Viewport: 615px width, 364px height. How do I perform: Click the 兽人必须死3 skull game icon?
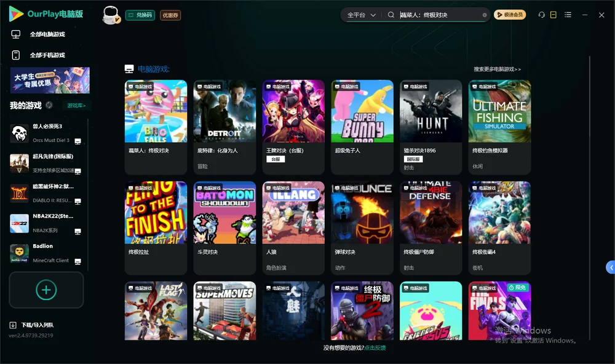pos(19,133)
